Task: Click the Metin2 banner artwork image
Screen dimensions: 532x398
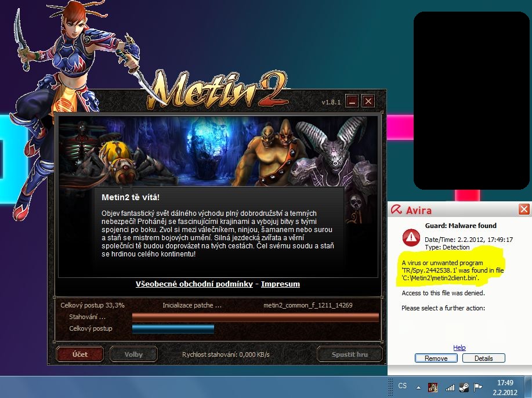Action: tap(218, 151)
